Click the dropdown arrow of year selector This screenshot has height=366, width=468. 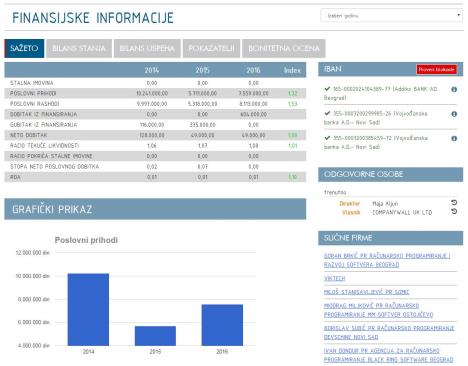click(x=459, y=15)
